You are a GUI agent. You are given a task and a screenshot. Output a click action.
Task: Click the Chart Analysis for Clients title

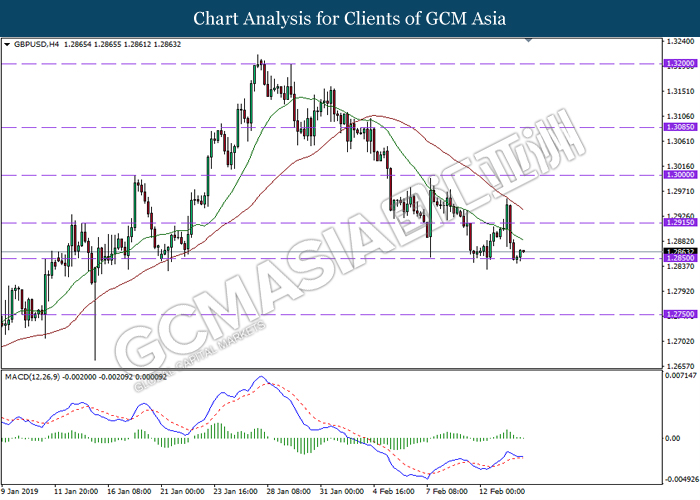(350, 18)
